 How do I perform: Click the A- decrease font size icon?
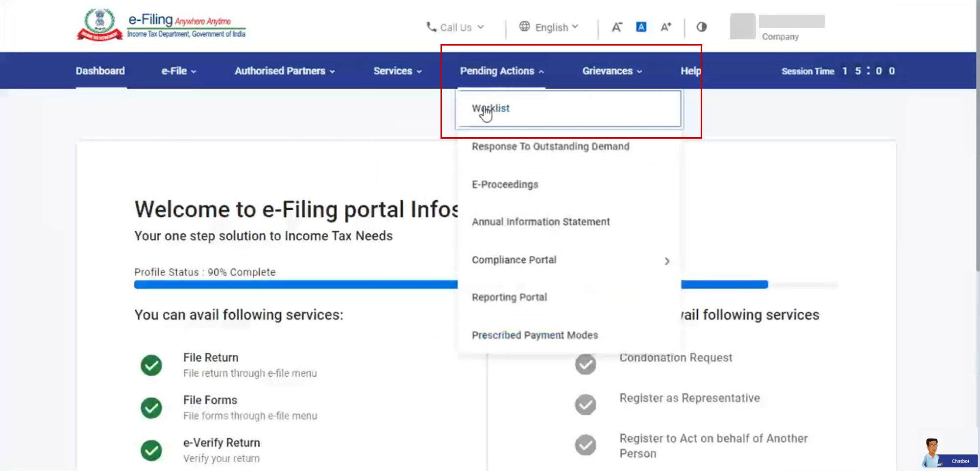616,27
